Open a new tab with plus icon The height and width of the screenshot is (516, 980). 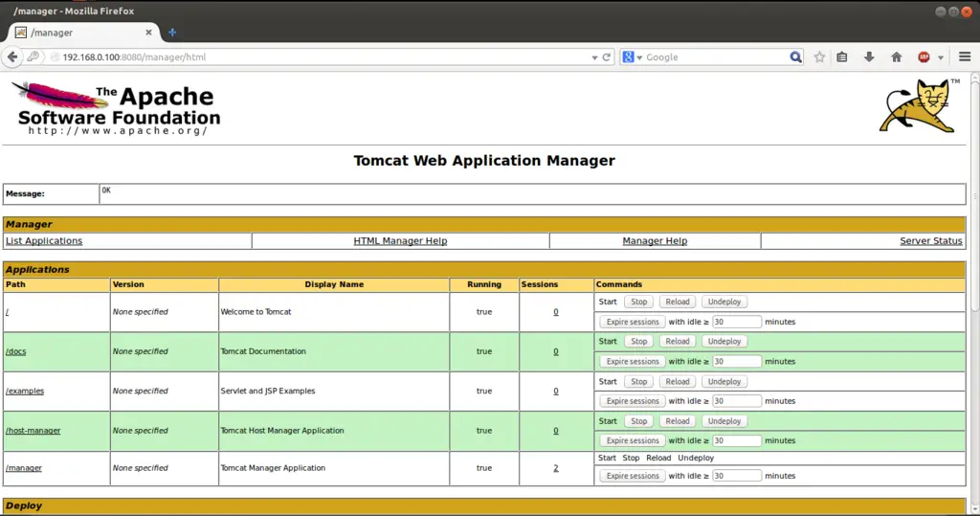pos(172,33)
